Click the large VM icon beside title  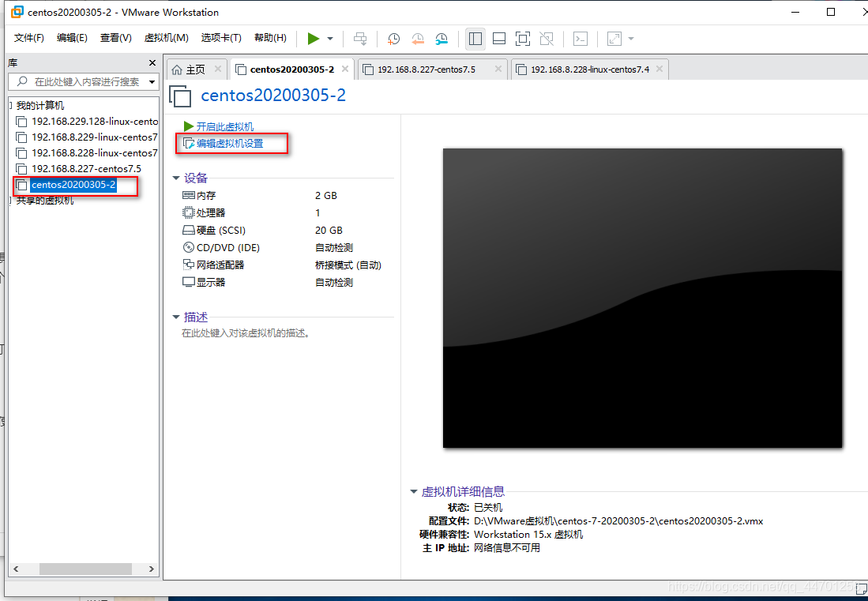[x=180, y=96]
